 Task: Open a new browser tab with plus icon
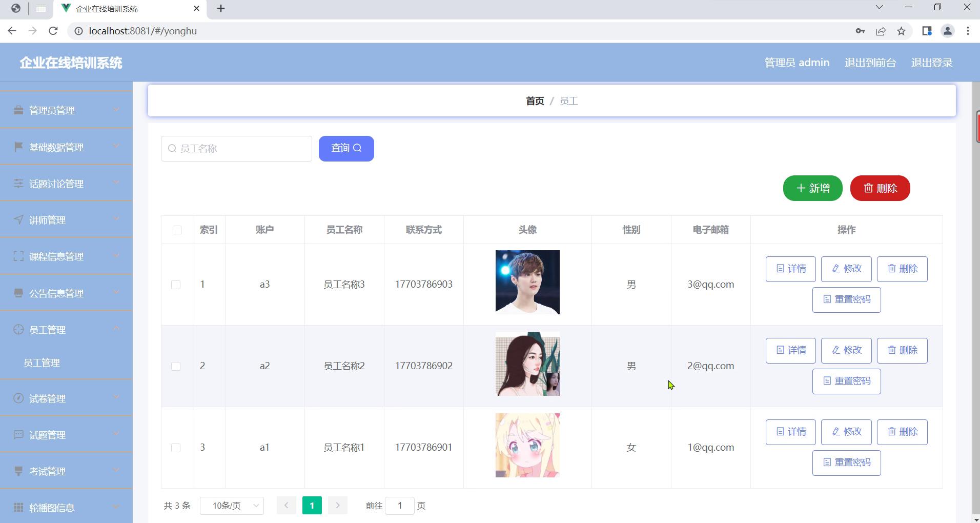coord(221,9)
